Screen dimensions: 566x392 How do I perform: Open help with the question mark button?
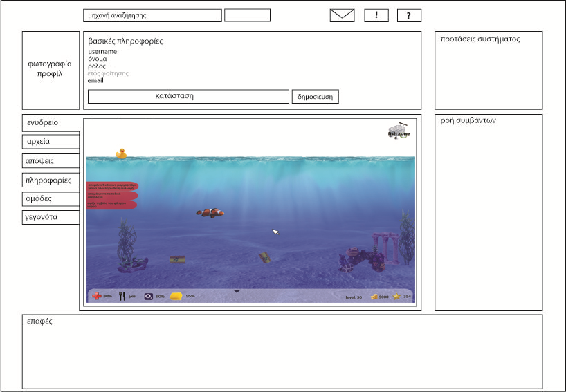pyautogui.click(x=409, y=15)
